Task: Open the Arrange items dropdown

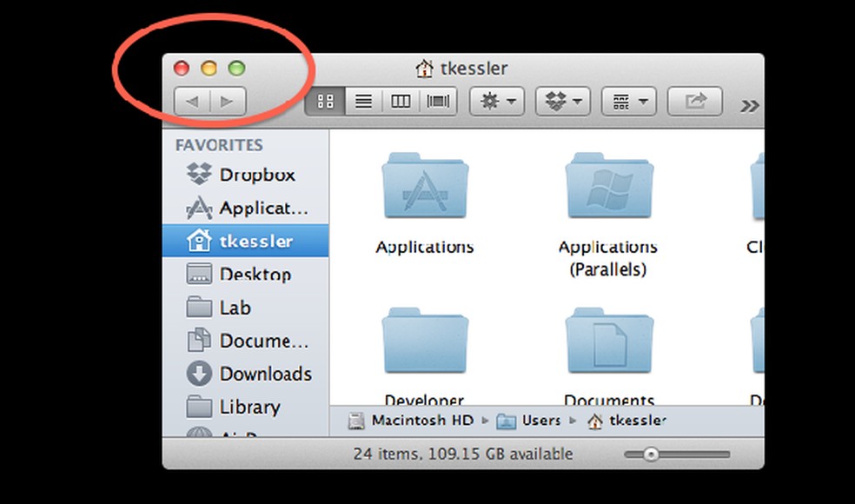Action: 629,102
